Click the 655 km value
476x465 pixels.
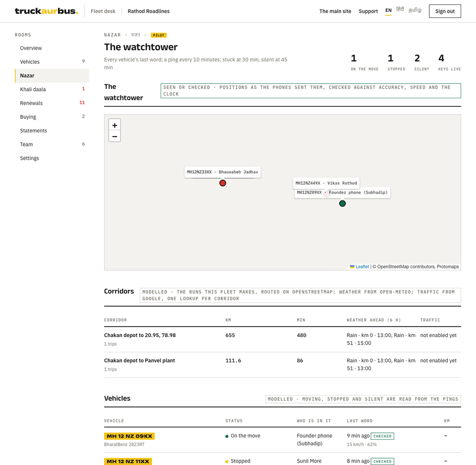coord(230,335)
